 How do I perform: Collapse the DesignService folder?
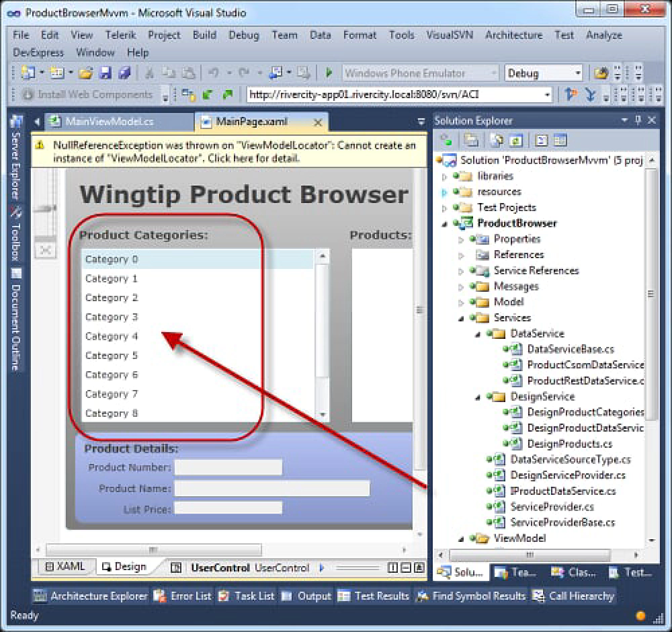click(478, 397)
